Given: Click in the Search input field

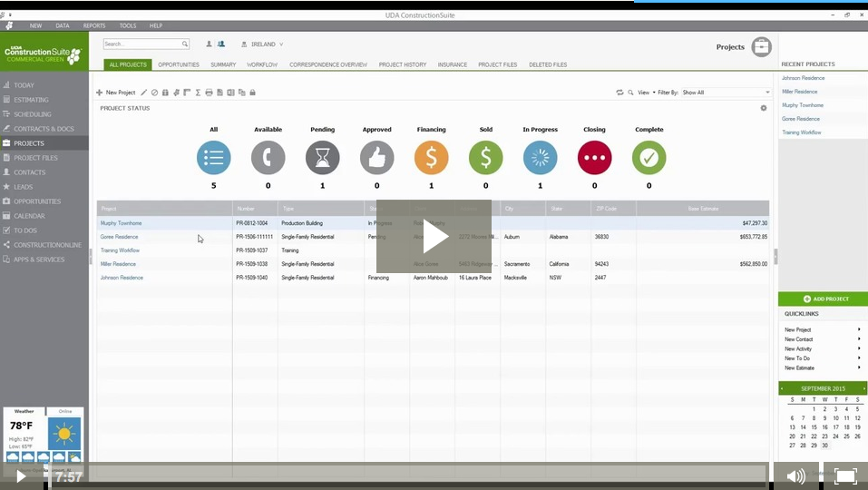Looking at the screenshot, I should 141,44.
